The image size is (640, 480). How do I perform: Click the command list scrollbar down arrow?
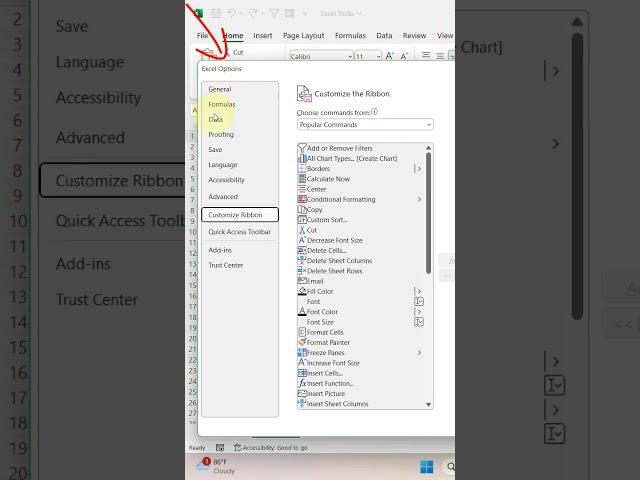428,404
